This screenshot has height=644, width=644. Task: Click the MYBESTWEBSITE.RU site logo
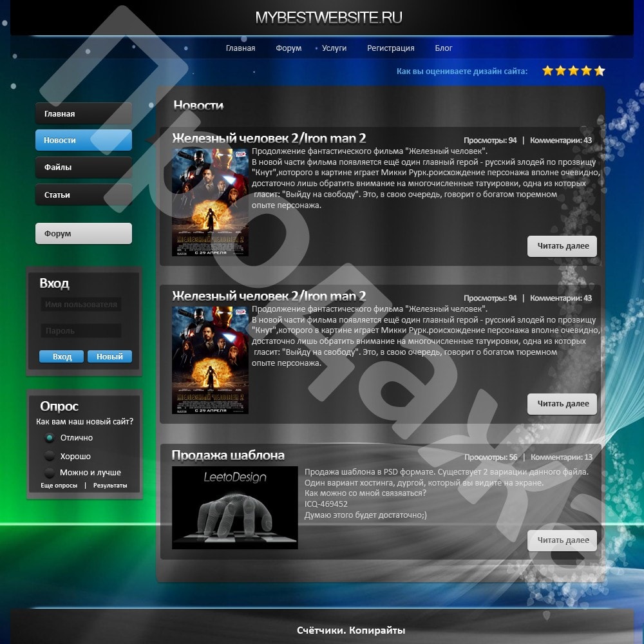coord(328,17)
